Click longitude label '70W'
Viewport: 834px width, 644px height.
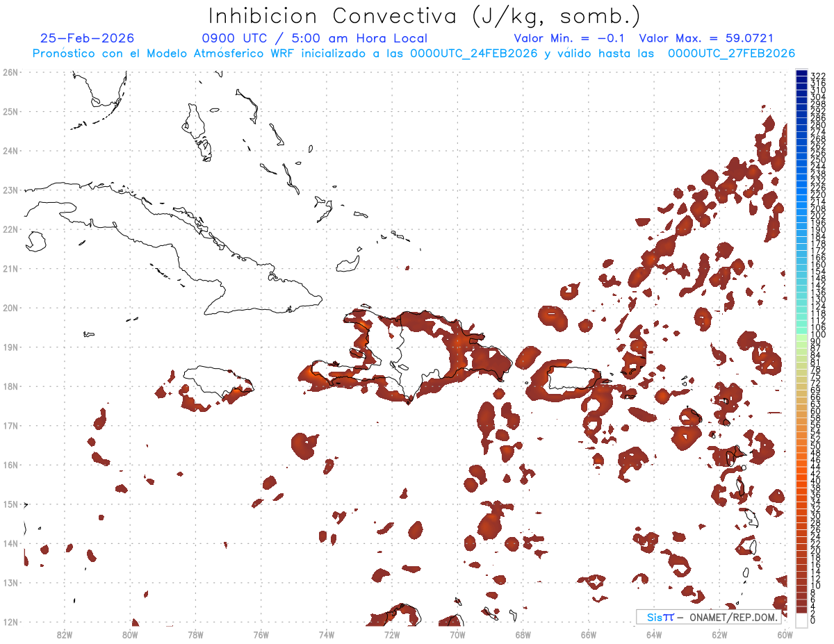pos(457,634)
